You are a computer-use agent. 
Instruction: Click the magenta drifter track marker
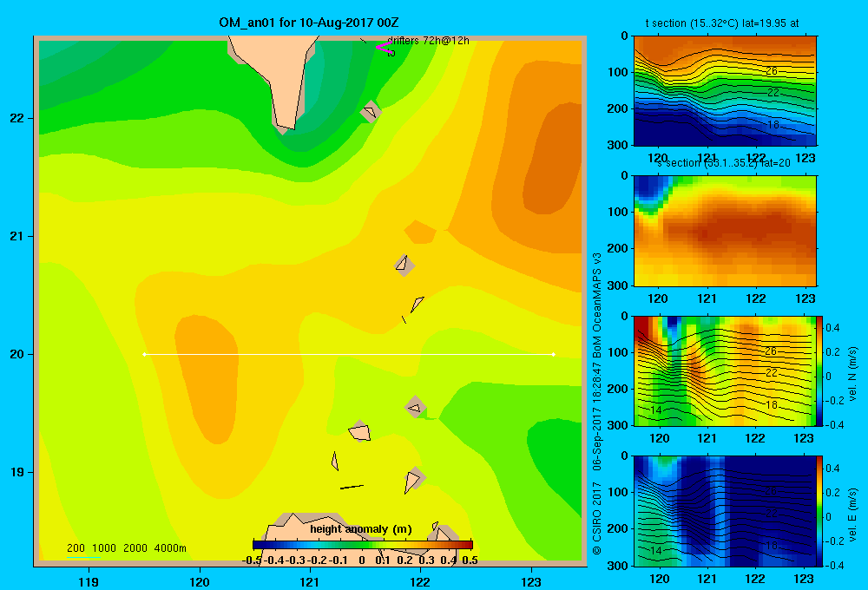[x=383, y=47]
